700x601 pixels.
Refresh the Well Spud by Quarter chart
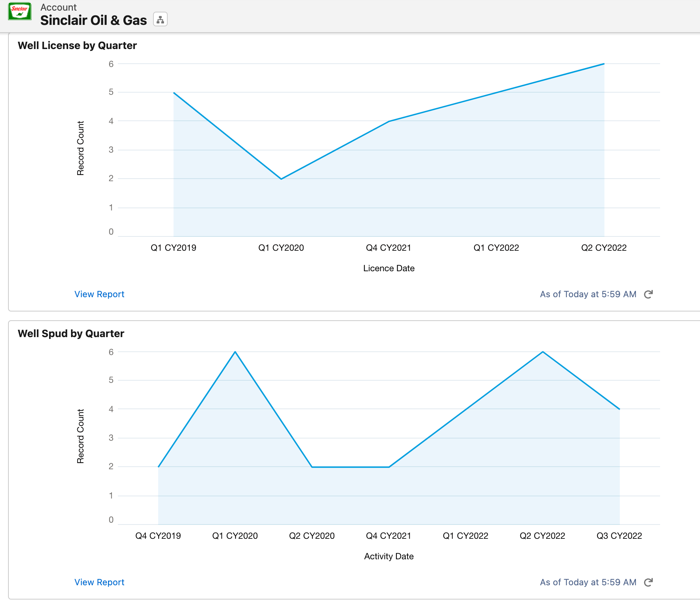tap(648, 582)
